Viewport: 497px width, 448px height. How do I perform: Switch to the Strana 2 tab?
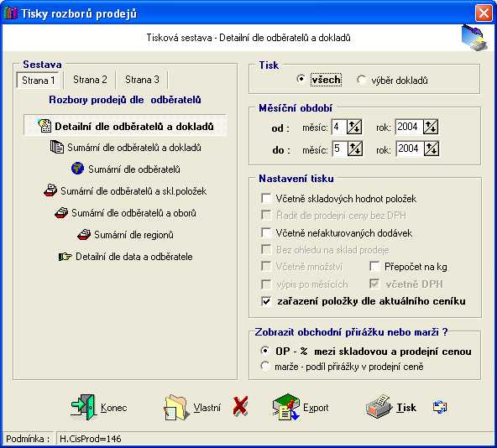(90, 80)
